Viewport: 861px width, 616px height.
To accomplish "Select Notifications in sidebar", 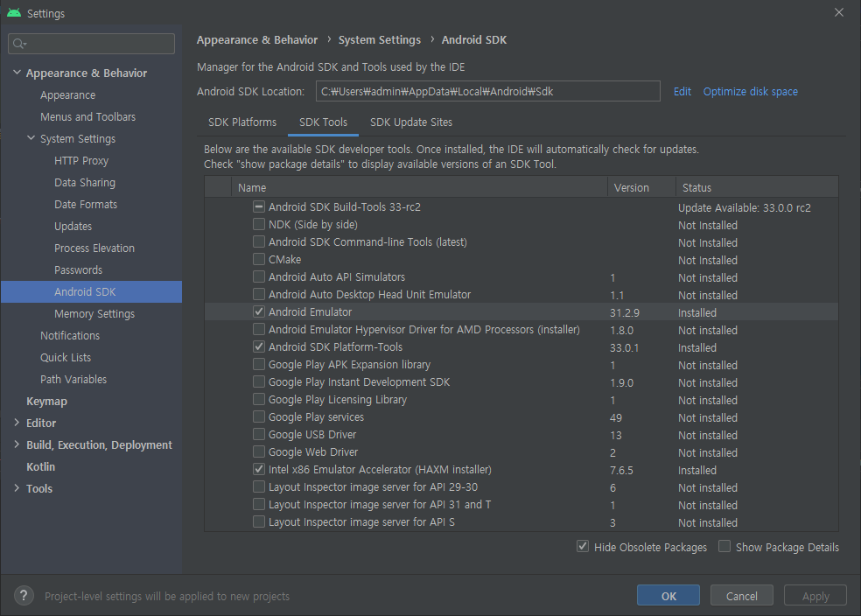I will point(70,335).
